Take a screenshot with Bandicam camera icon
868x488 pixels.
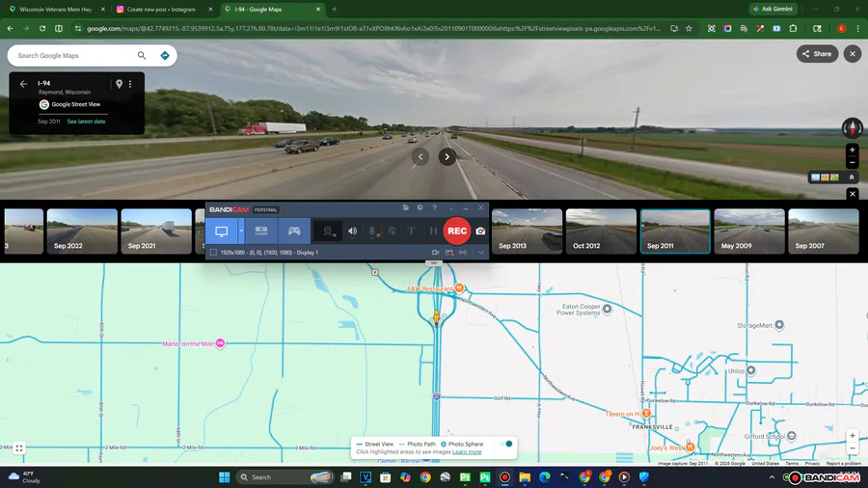pos(480,231)
